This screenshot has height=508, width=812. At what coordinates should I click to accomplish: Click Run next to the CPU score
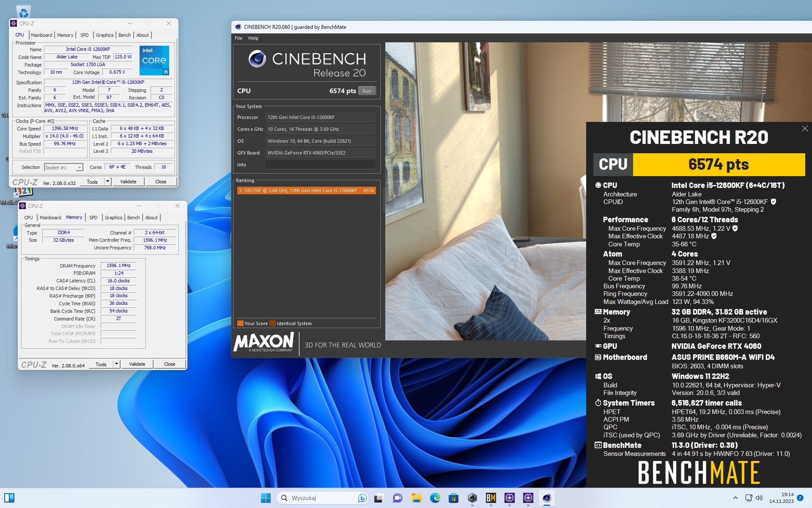point(367,91)
